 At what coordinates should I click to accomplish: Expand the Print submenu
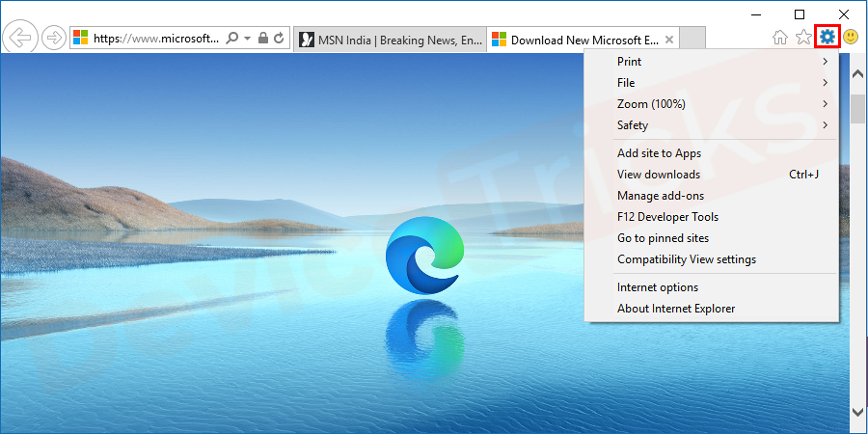coord(711,62)
